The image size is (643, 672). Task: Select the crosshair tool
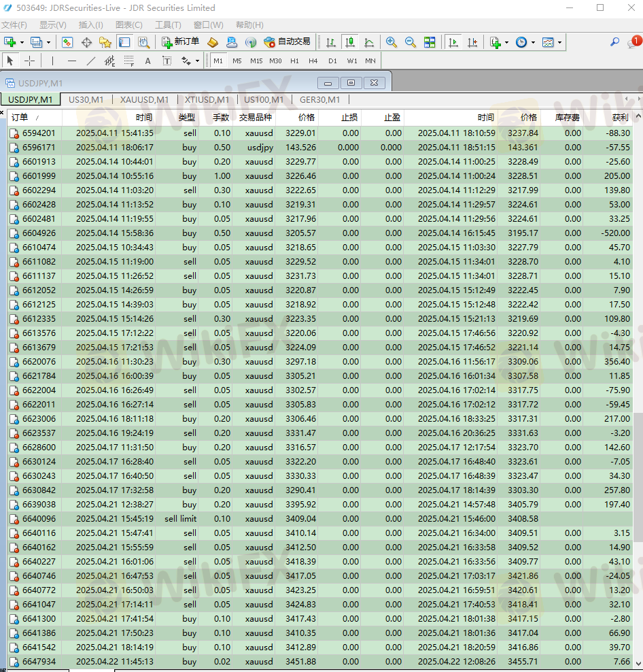tap(29, 61)
